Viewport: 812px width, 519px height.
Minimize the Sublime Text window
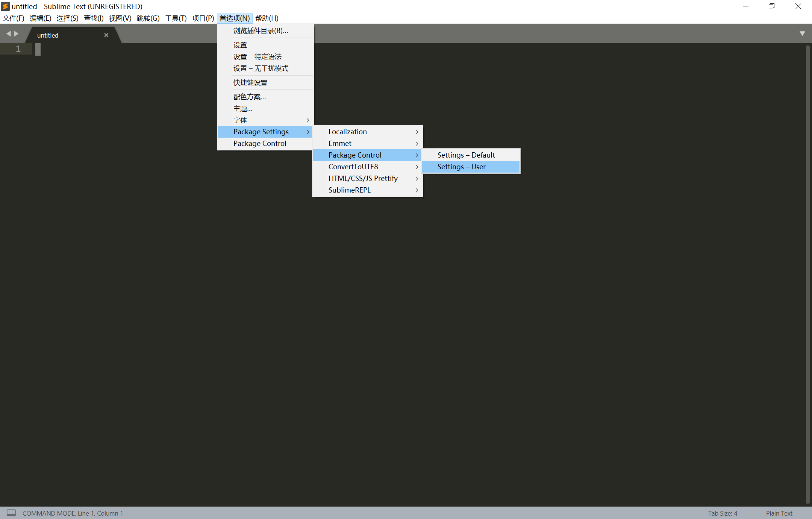pyautogui.click(x=746, y=6)
